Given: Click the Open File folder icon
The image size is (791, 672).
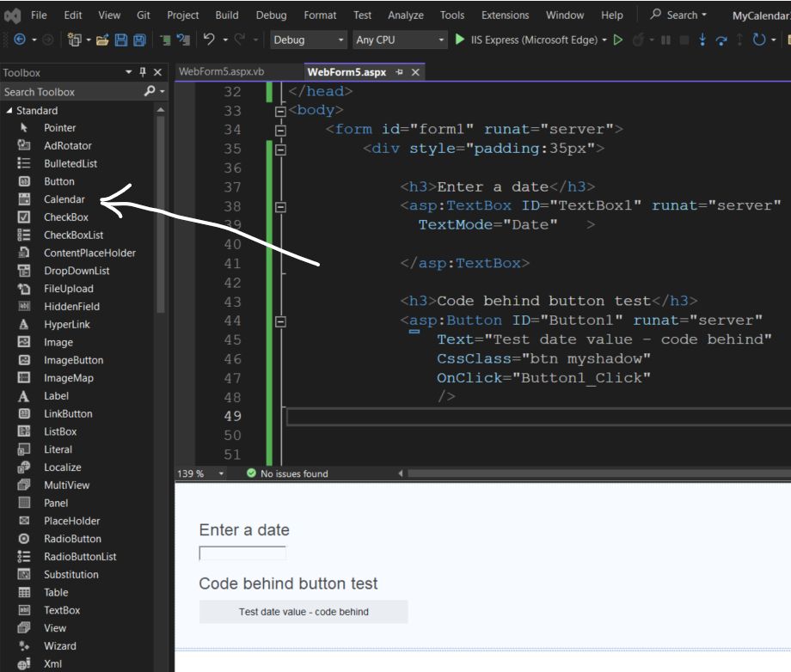Looking at the screenshot, I should (x=102, y=40).
